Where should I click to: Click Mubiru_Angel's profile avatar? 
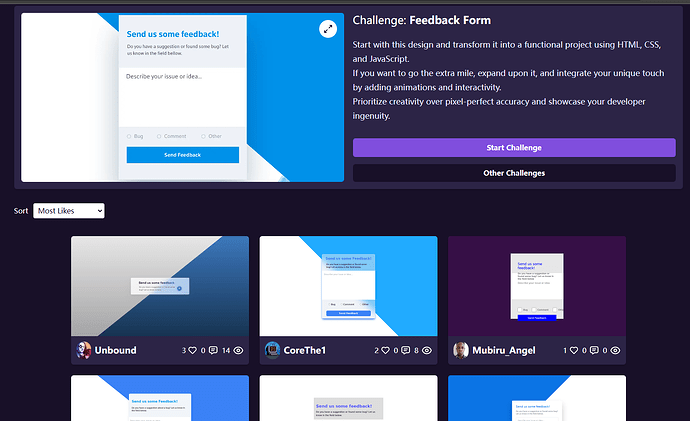(x=461, y=351)
